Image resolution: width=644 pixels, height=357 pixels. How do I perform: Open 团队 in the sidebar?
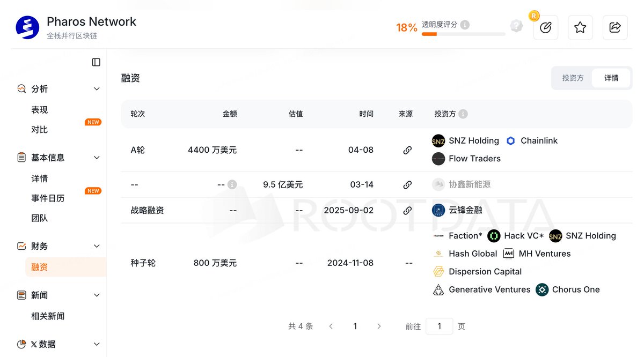40,218
